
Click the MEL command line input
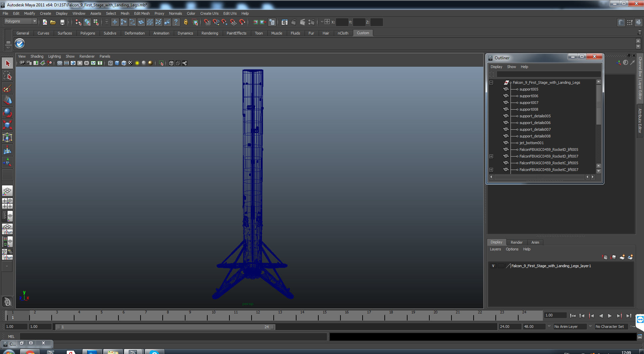pos(173,336)
